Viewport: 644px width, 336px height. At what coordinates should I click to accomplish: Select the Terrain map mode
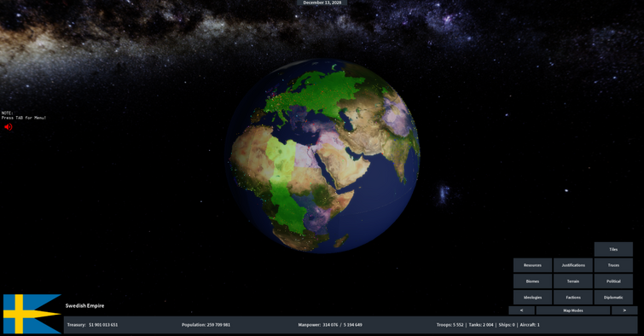pos(573,281)
